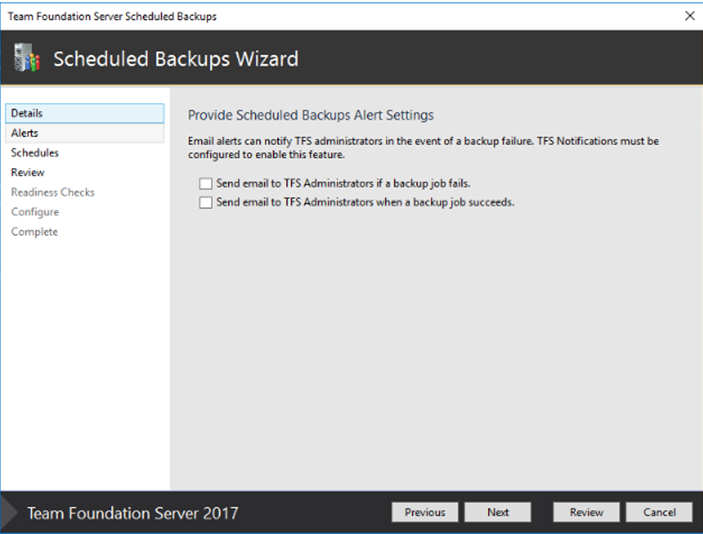Image resolution: width=703 pixels, height=534 pixels.
Task: Click the Scheduled Backups Wizard header title
Action: [x=175, y=59]
